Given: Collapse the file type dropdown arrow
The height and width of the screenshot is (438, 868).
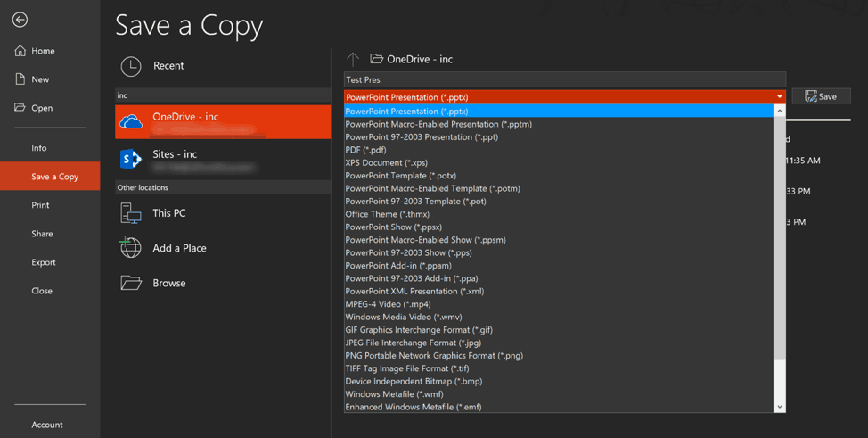Looking at the screenshot, I should point(780,97).
